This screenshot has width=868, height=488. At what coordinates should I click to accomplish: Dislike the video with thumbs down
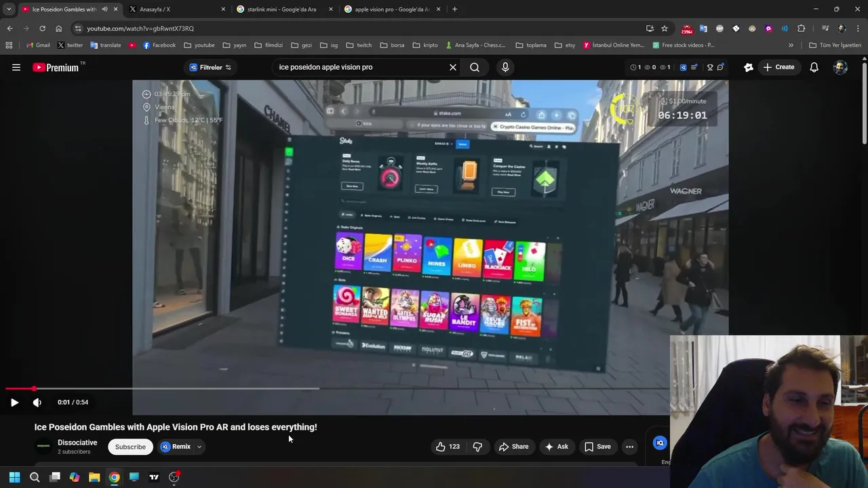477,447
